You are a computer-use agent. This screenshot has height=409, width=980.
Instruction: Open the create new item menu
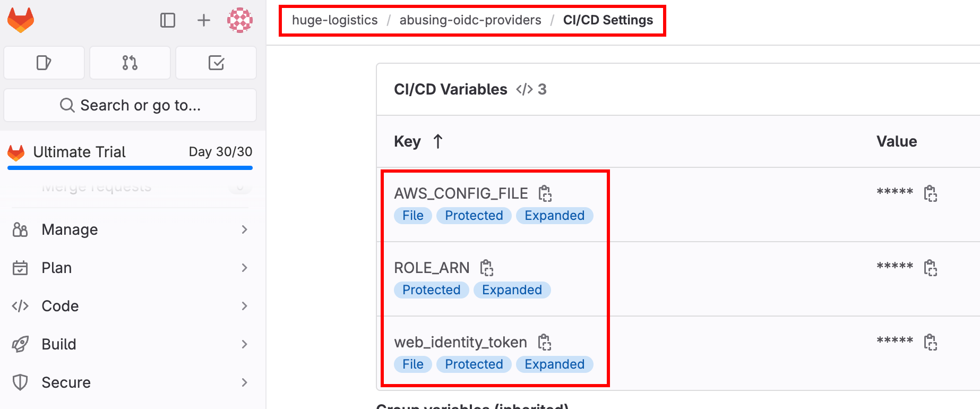tap(203, 20)
